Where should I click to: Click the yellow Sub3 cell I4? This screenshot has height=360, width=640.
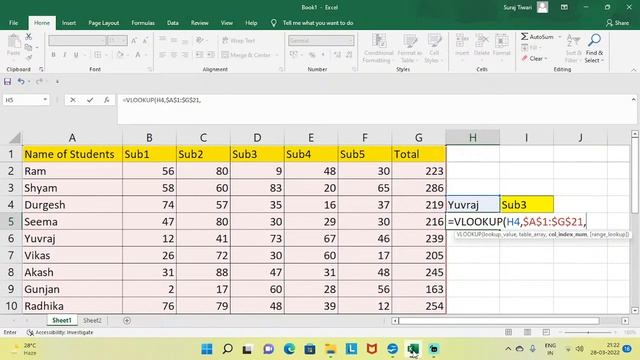pos(527,204)
